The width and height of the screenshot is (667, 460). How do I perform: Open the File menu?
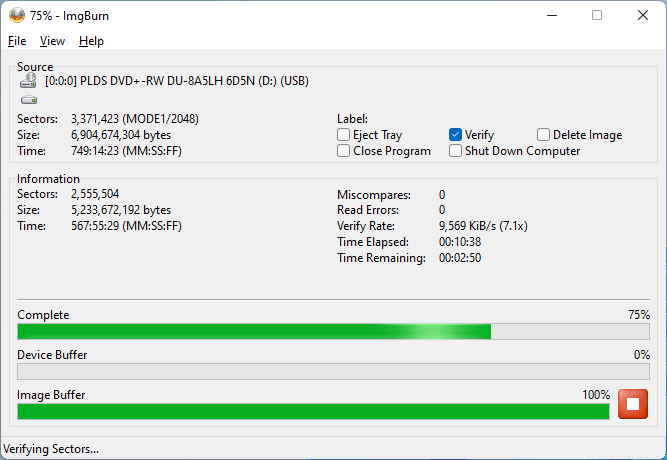coord(17,41)
